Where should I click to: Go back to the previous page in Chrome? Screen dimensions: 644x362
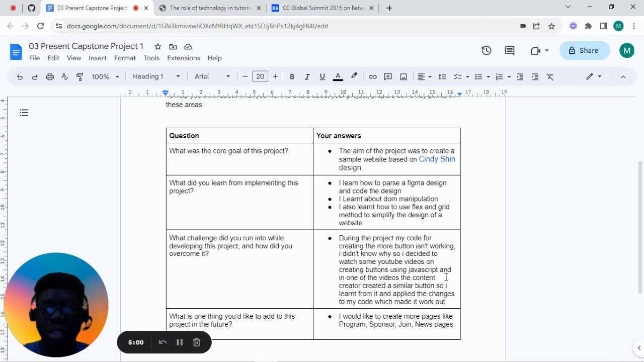coord(11,26)
